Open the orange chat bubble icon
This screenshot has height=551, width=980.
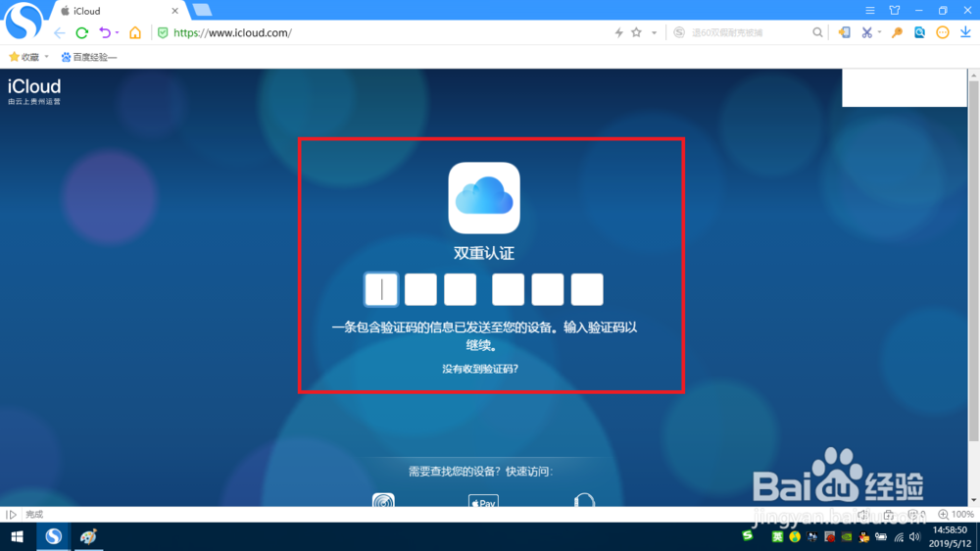pyautogui.click(x=943, y=32)
